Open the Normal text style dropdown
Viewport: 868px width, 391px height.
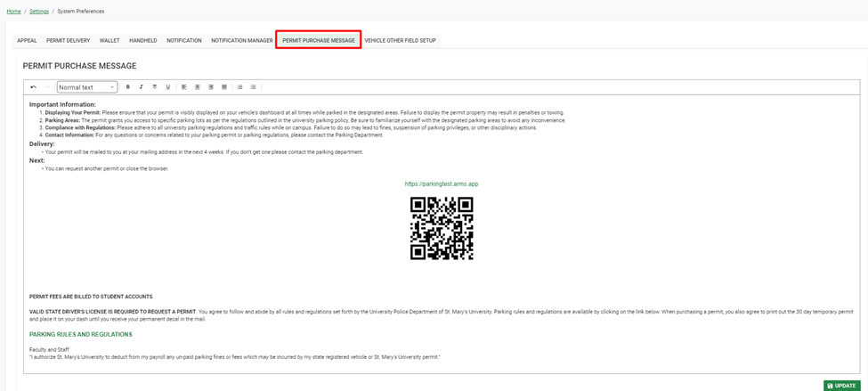[x=87, y=87]
